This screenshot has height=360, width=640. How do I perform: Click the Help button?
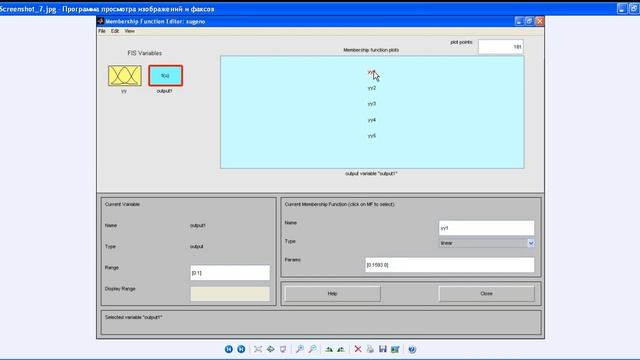tap(332, 293)
